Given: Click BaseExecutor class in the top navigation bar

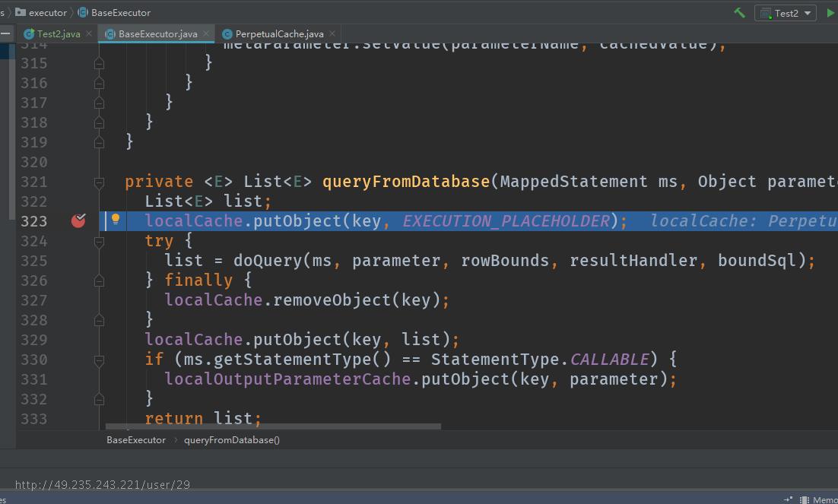Looking at the screenshot, I should (114, 12).
